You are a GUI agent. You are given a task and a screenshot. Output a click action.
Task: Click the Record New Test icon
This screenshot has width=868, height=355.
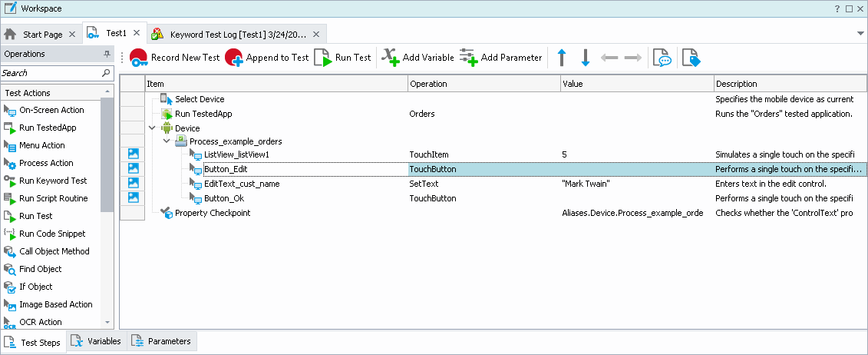coord(139,58)
